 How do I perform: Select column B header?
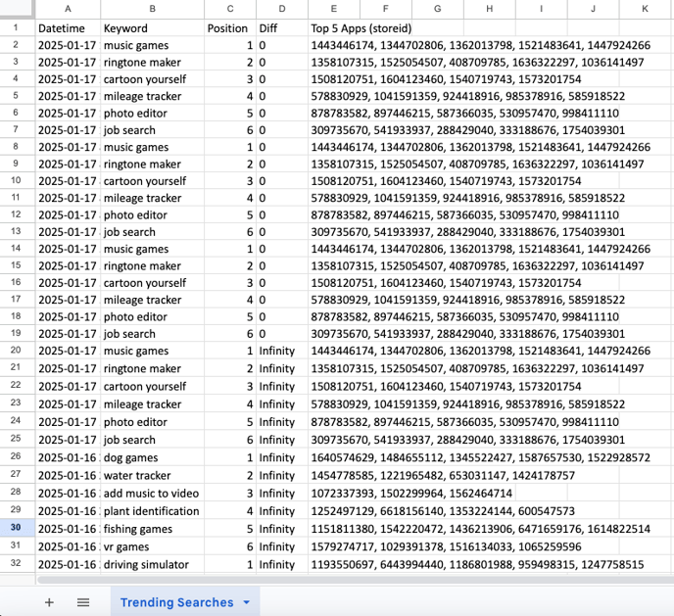pos(152,9)
